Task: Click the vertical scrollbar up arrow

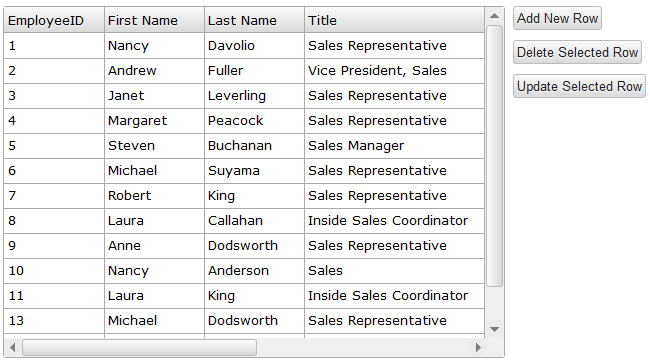Action: [494, 16]
